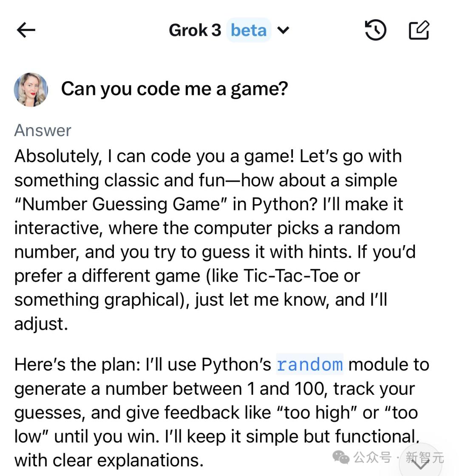459x476 pixels.
Task: Select the Grok 3 title text
Action: tap(195, 30)
